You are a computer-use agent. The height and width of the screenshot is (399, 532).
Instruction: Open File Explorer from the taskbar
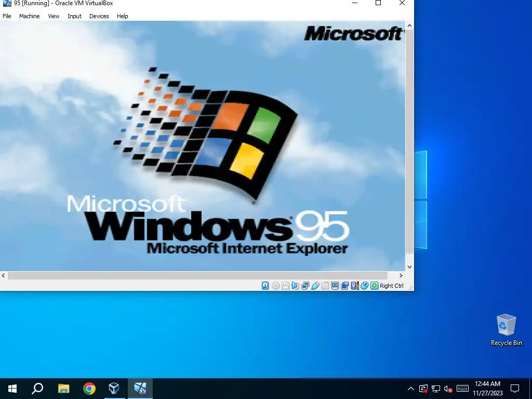(x=63, y=389)
